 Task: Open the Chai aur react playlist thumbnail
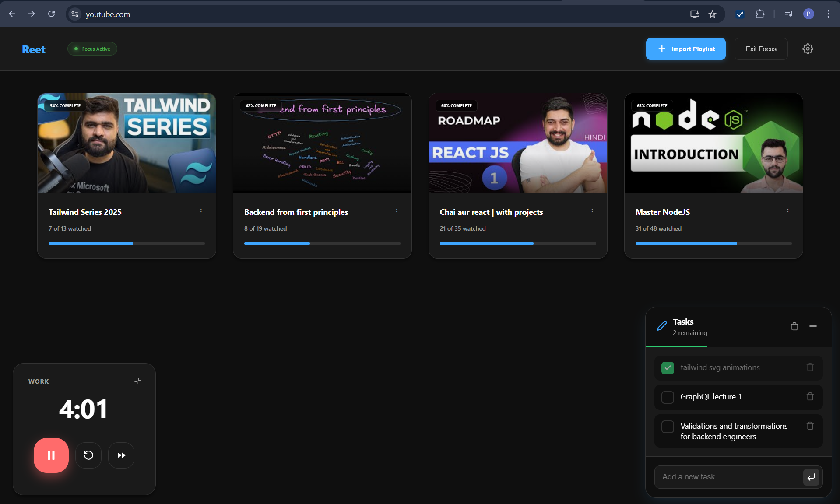tap(517, 143)
